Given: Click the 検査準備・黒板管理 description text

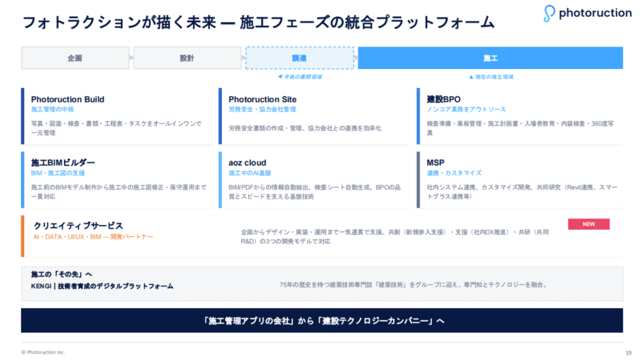Looking at the screenshot, I should [520, 128].
